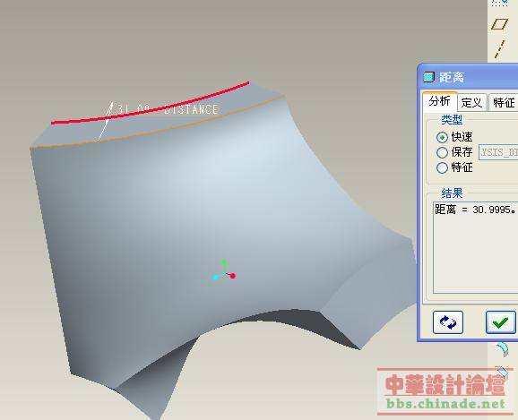Screen dimensions: 518x420
Task: Click the 距离 = 30.9995 result text
Action: 475,210
